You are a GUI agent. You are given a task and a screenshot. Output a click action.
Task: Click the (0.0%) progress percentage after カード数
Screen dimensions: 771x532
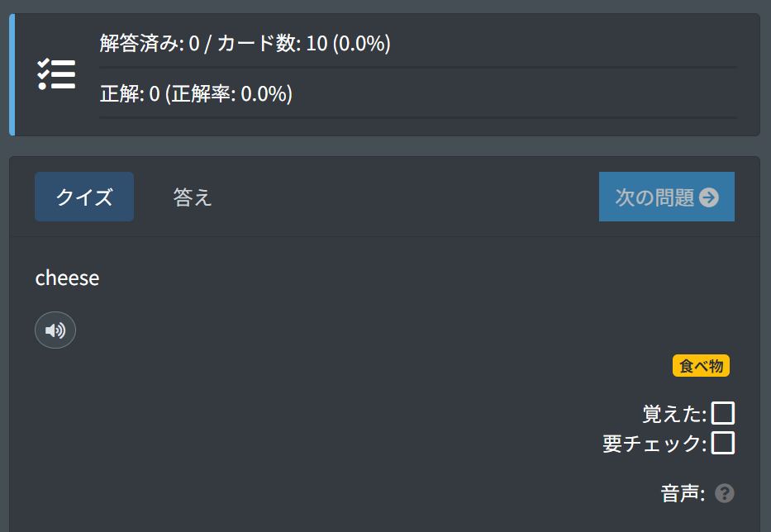[x=361, y=43]
